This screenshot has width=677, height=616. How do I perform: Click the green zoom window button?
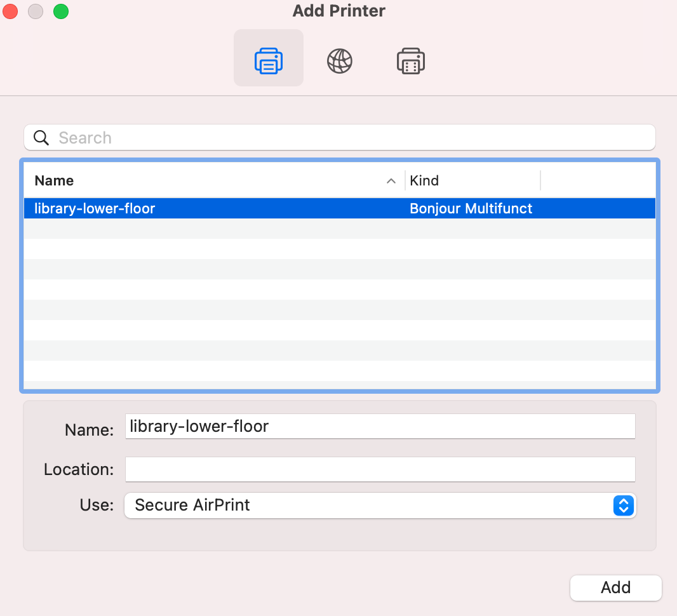tap(60, 11)
